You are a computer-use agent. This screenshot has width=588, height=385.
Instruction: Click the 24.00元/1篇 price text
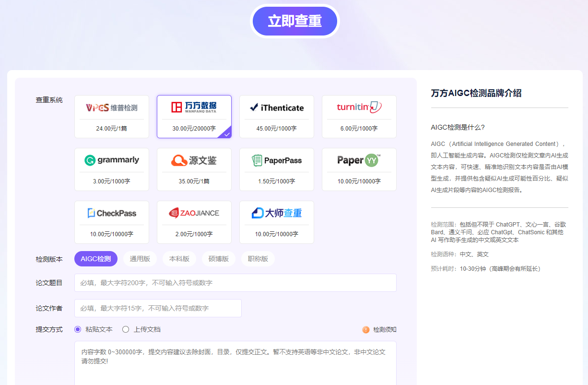(x=112, y=129)
